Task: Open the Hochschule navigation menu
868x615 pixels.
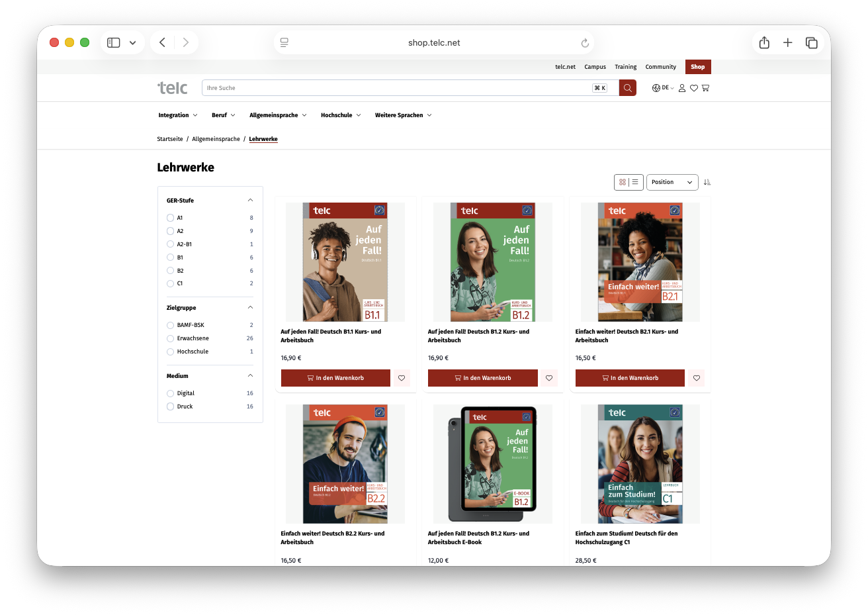Action: pos(341,115)
